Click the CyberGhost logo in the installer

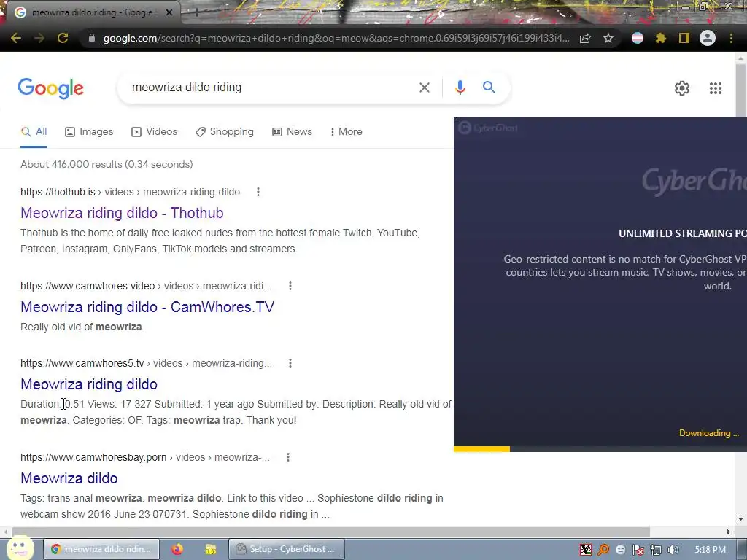click(488, 128)
